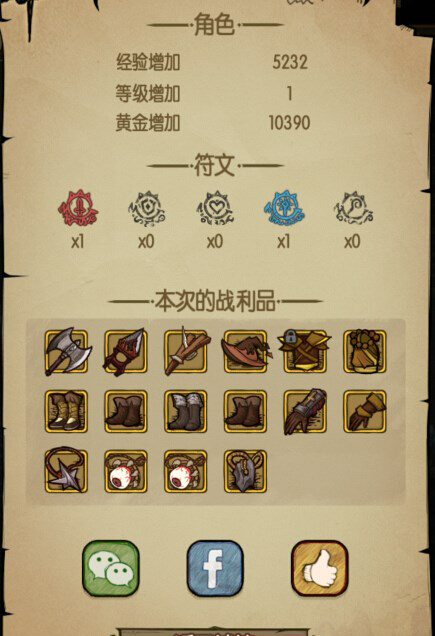Screen dimensions: 435x636
Task: Select the tan laced boots item
Action: [66, 411]
